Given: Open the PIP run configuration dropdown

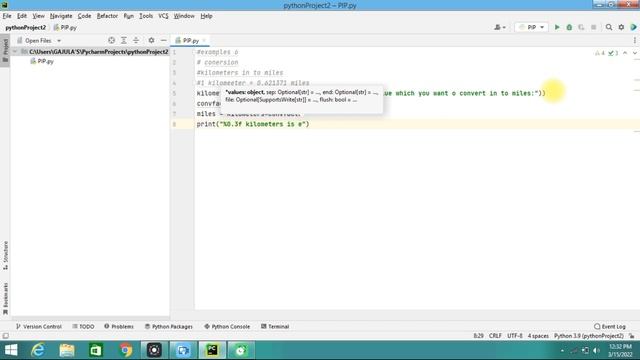Looking at the screenshot, I should 531,27.
